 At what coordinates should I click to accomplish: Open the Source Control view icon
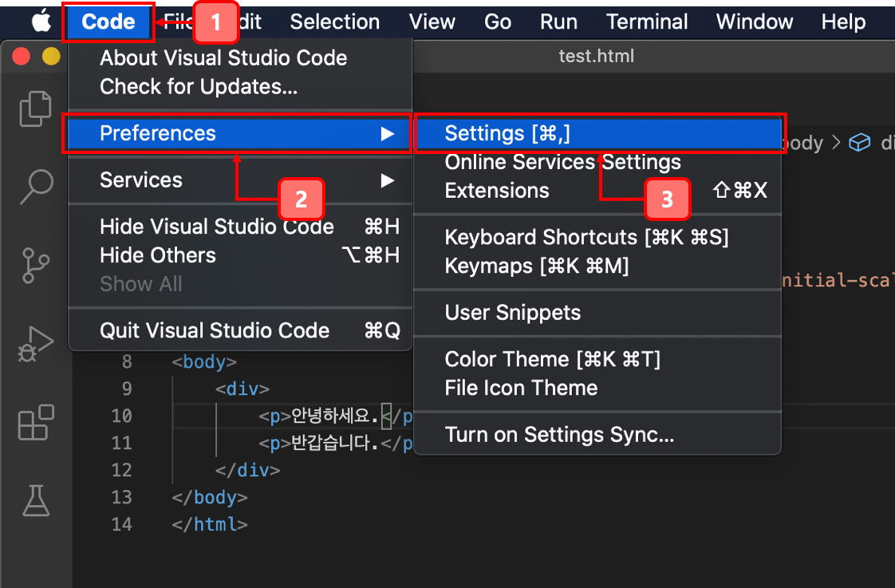35,266
